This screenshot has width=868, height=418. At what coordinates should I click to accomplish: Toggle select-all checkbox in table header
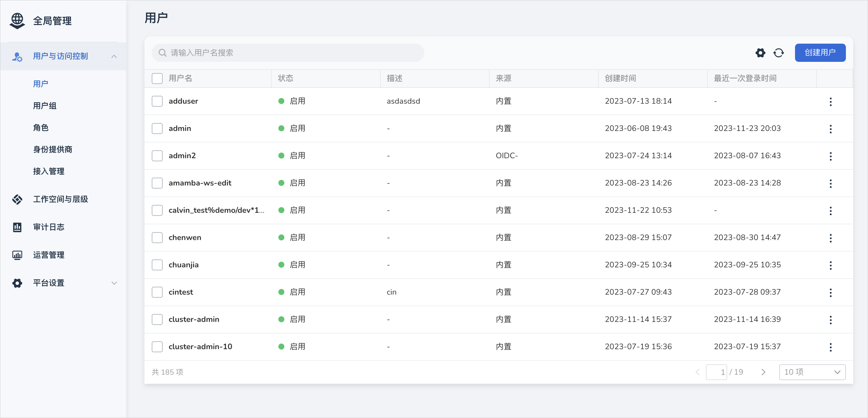[x=157, y=78]
